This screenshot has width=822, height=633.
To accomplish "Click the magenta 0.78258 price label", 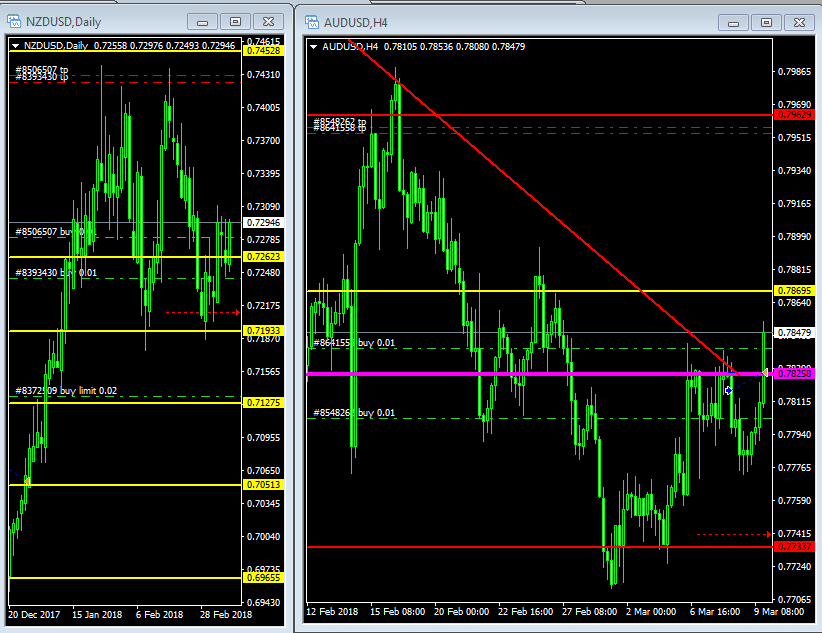I will pyautogui.click(x=794, y=374).
